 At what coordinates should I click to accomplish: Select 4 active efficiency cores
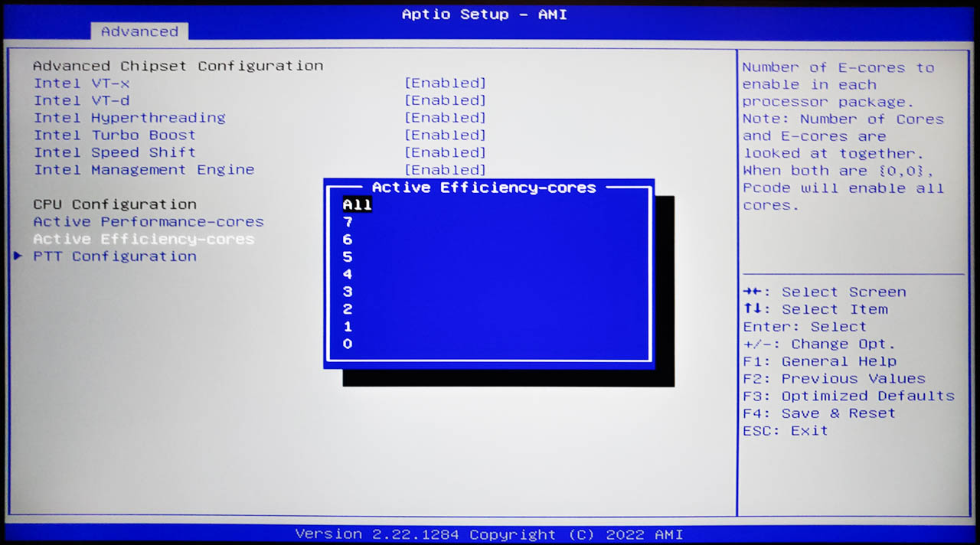(348, 274)
